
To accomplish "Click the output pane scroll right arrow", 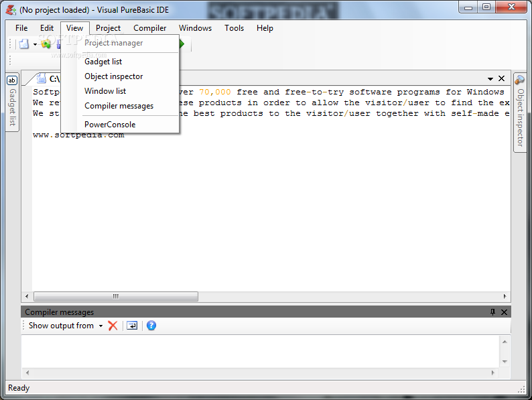I will 493,373.
